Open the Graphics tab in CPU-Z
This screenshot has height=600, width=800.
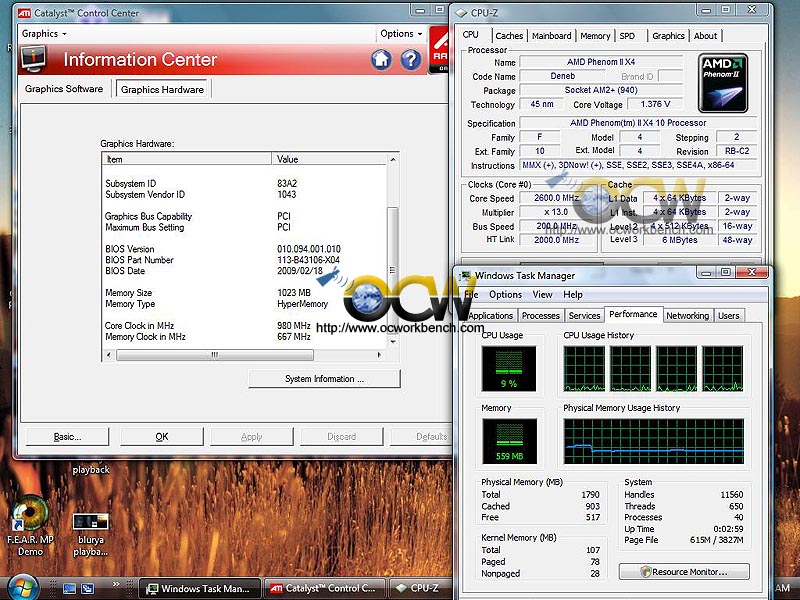coord(668,36)
